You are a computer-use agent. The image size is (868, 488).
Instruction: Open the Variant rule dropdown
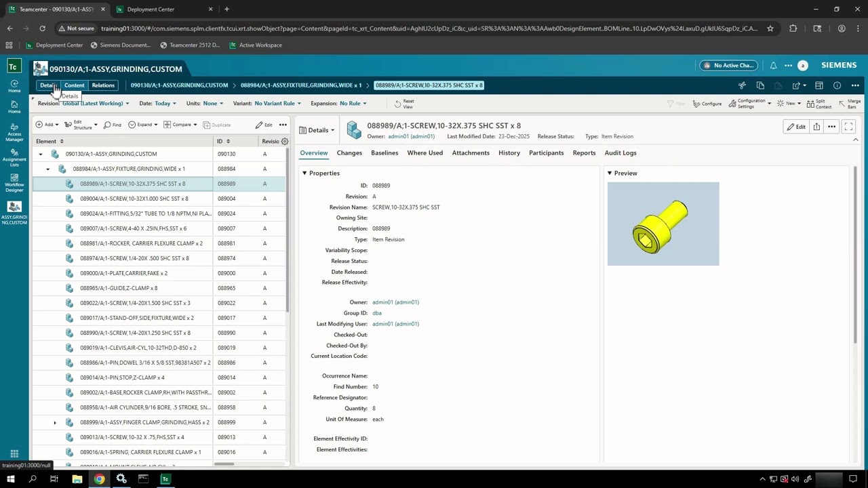click(277, 104)
